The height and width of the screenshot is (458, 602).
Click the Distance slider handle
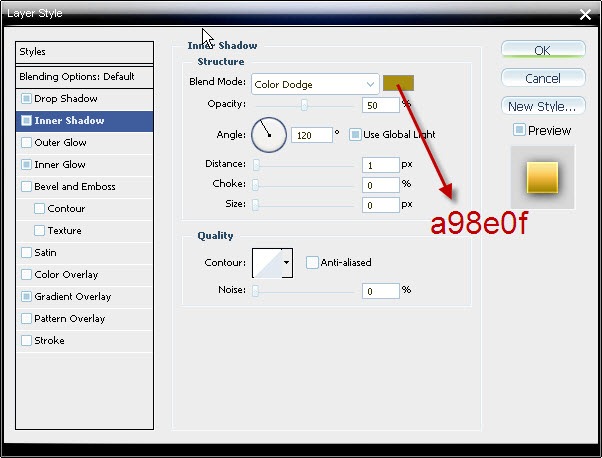point(256,165)
